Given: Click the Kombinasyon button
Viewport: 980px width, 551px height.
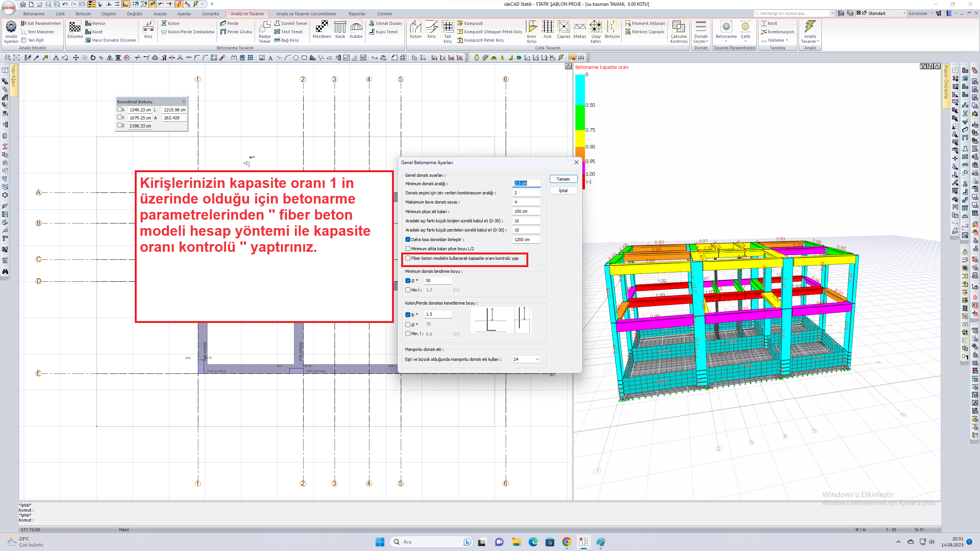Looking at the screenshot, I should (777, 32).
